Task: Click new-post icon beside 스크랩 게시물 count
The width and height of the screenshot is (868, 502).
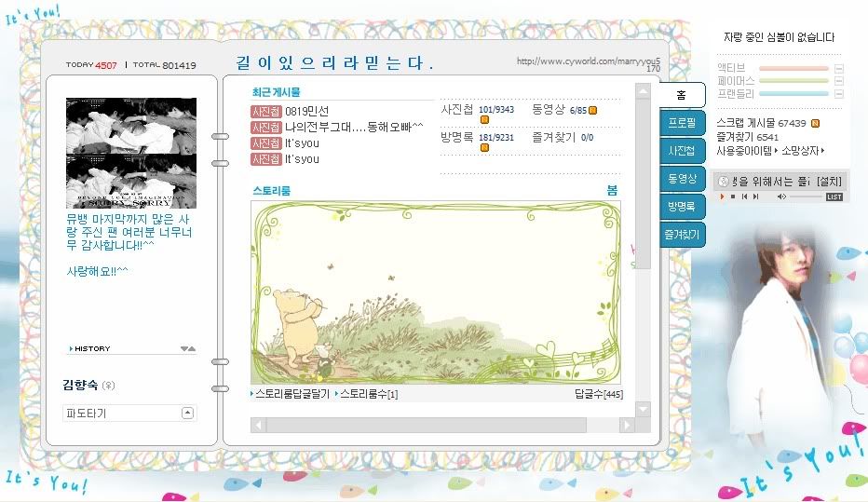Action: 815,123
